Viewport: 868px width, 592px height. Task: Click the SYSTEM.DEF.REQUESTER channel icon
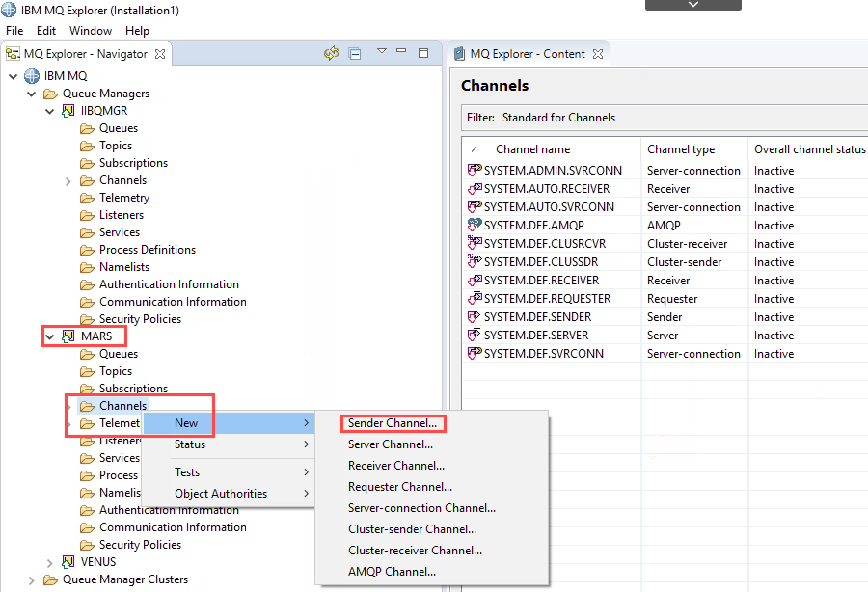475,298
